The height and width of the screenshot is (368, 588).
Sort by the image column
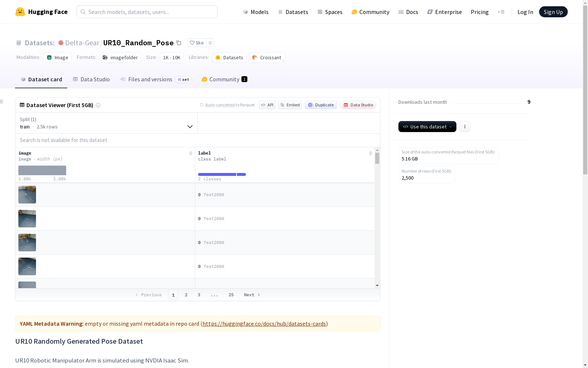pos(191,153)
